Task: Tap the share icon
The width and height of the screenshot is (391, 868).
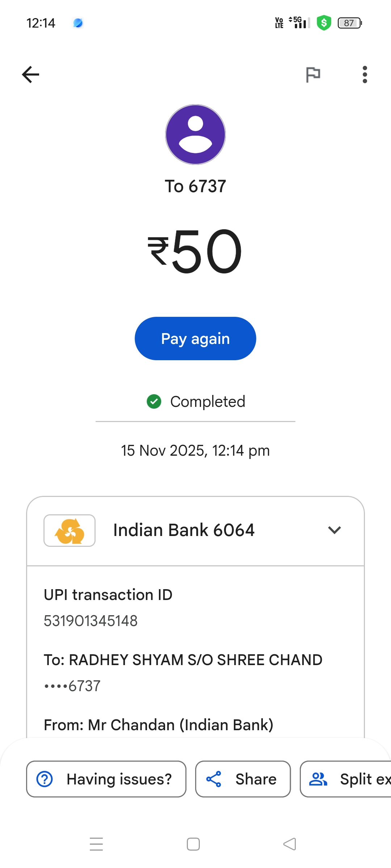Action: click(214, 779)
